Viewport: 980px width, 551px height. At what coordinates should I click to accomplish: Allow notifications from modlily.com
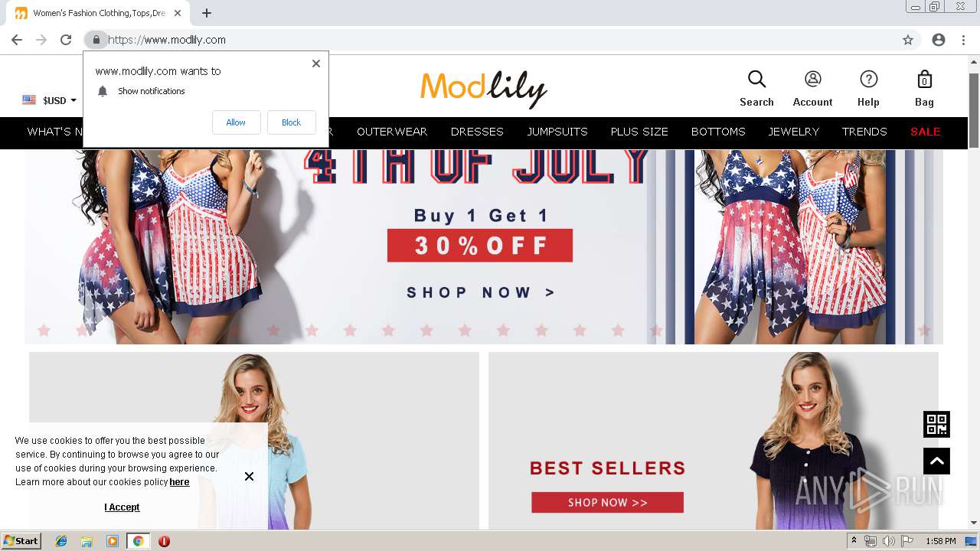pos(236,122)
